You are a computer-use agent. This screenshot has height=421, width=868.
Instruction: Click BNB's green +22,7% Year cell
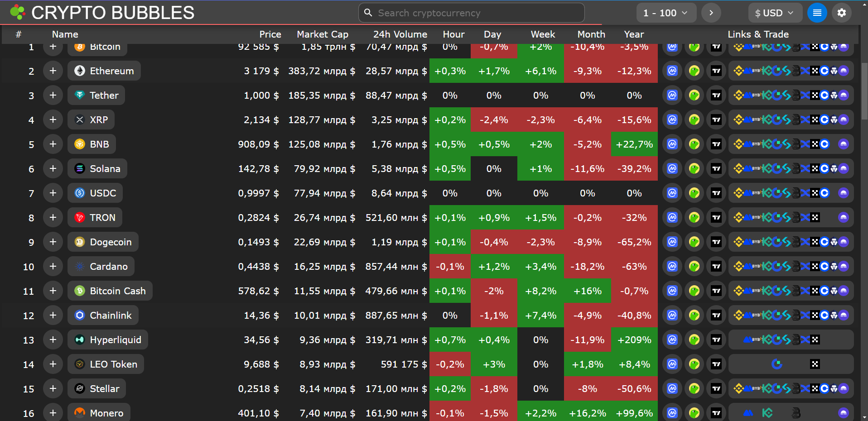[634, 144]
